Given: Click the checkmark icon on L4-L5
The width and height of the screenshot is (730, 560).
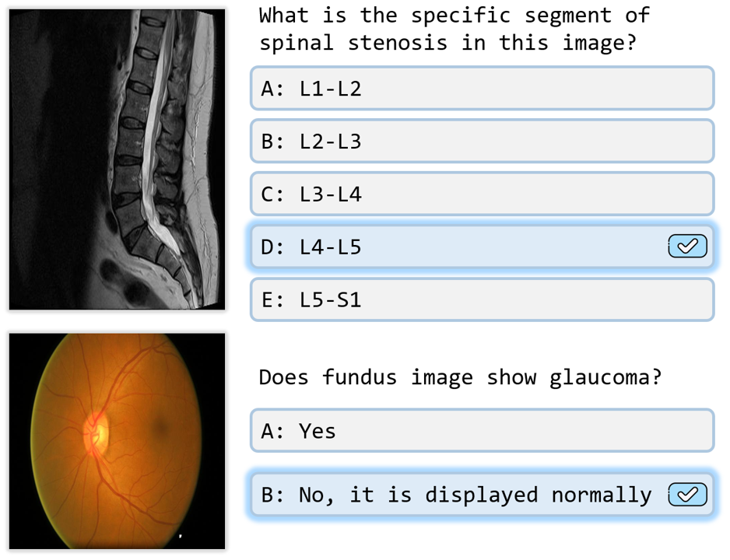Looking at the screenshot, I should click(x=687, y=247).
